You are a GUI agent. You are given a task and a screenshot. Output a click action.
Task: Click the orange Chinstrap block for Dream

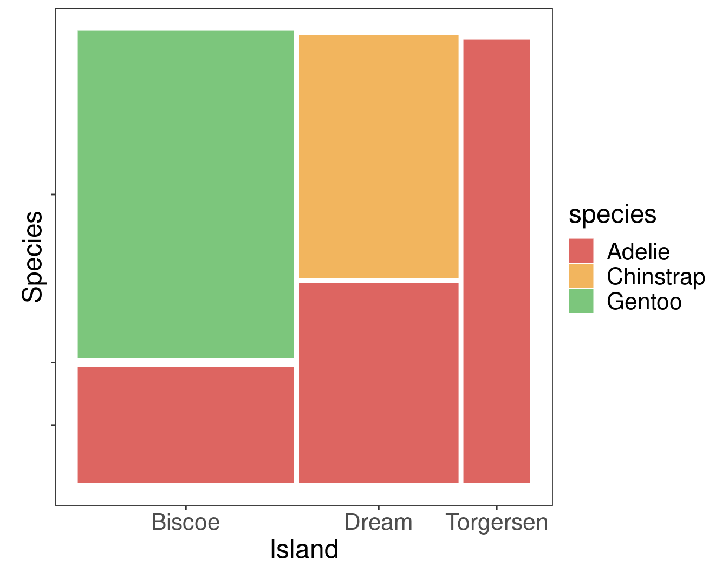point(379,157)
